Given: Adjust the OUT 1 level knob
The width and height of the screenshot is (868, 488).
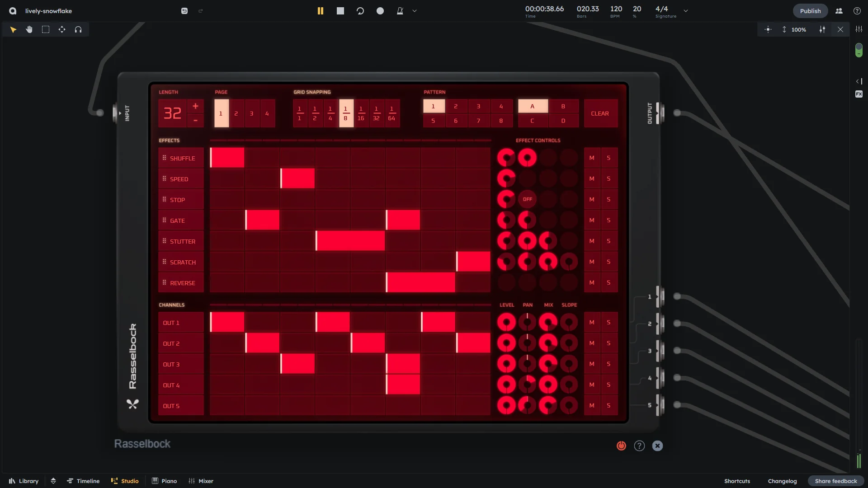Looking at the screenshot, I should [x=506, y=322].
